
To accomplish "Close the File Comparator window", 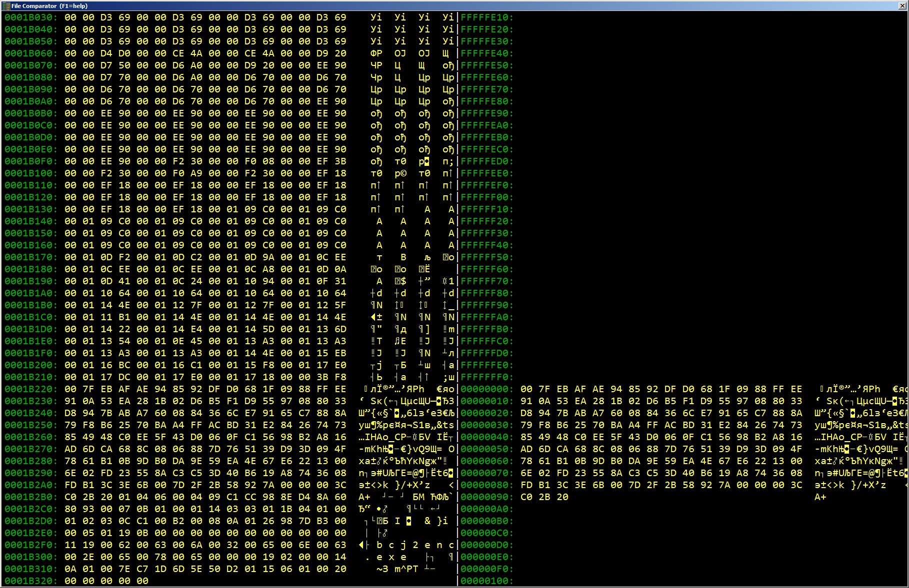I will (x=902, y=5).
